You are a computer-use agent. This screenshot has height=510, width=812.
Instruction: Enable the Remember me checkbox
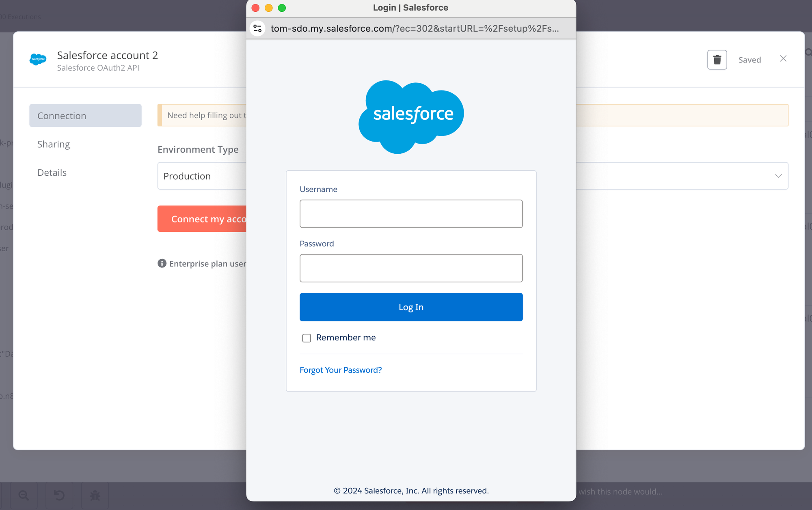pyautogui.click(x=307, y=338)
